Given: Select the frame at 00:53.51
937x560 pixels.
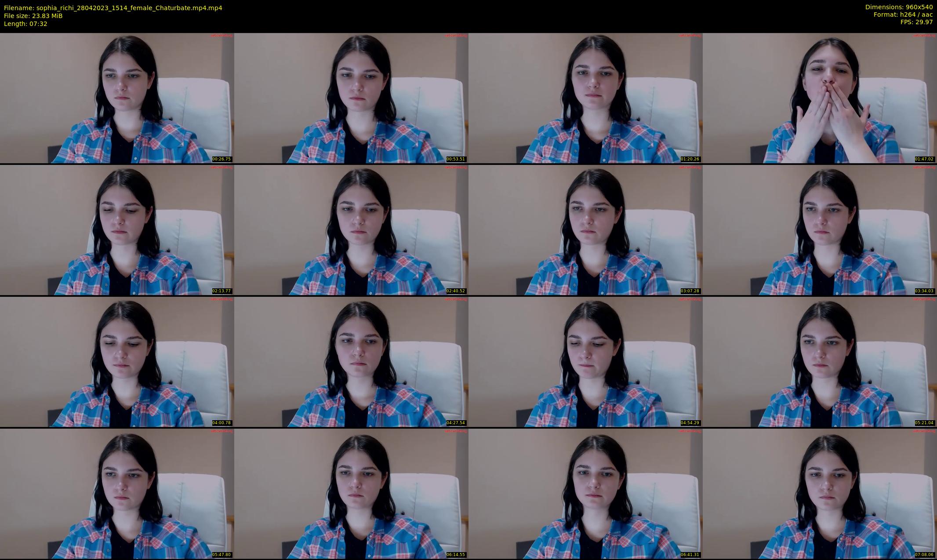Looking at the screenshot, I should (351, 98).
